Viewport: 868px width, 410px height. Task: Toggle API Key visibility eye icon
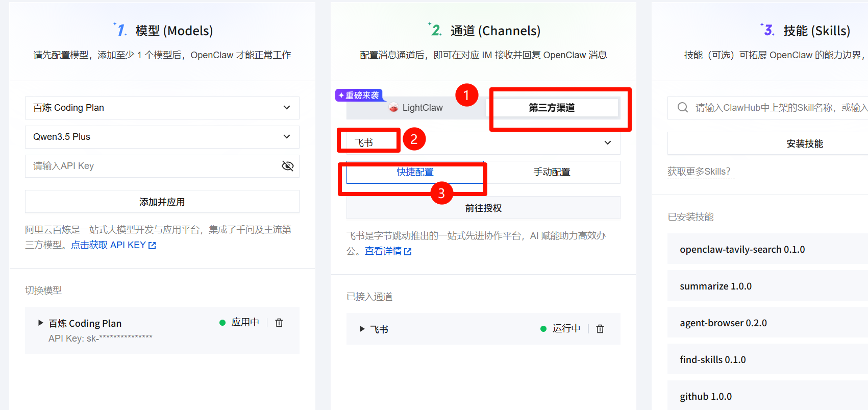(x=288, y=166)
